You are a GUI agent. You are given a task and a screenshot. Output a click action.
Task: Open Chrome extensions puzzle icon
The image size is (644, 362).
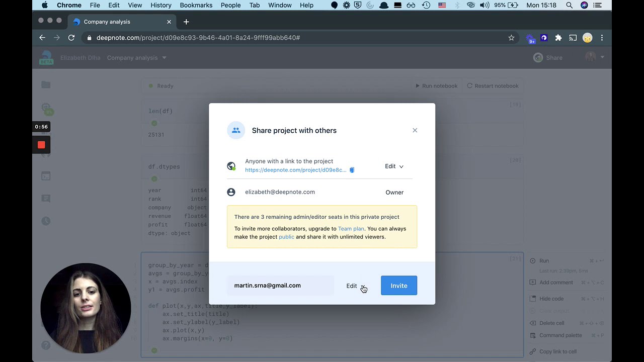coord(558,38)
